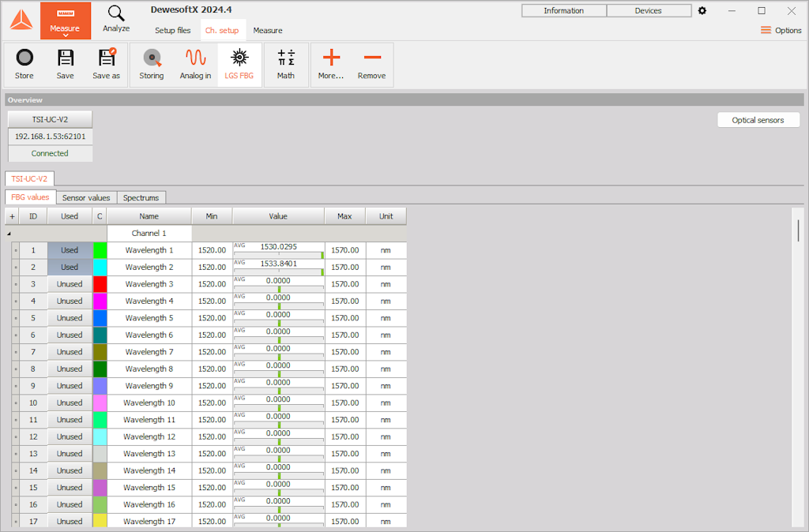This screenshot has width=809, height=532.
Task: Open Optical sensors button
Action: [x=758, y=120]
